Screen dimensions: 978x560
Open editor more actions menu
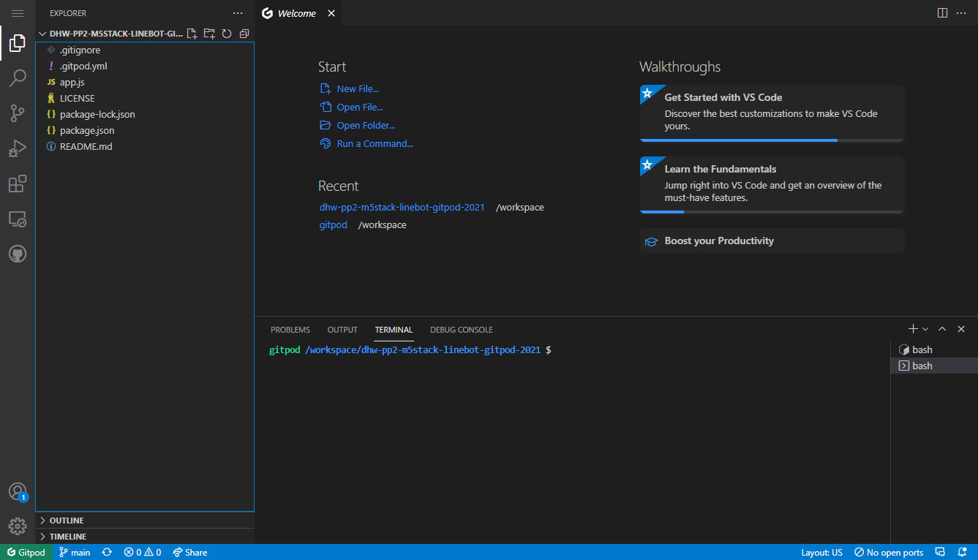coord(961,13)
